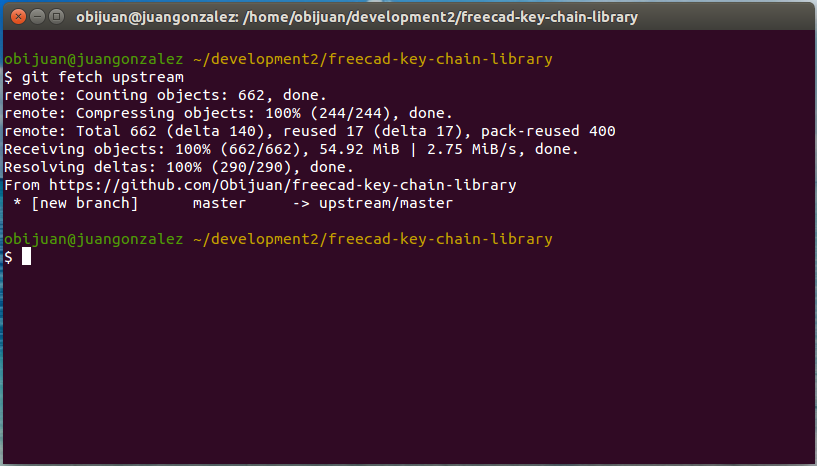Click the block cursor at the prompt
817x466 pixels.
pyautogui.click(x=27, y=257)
